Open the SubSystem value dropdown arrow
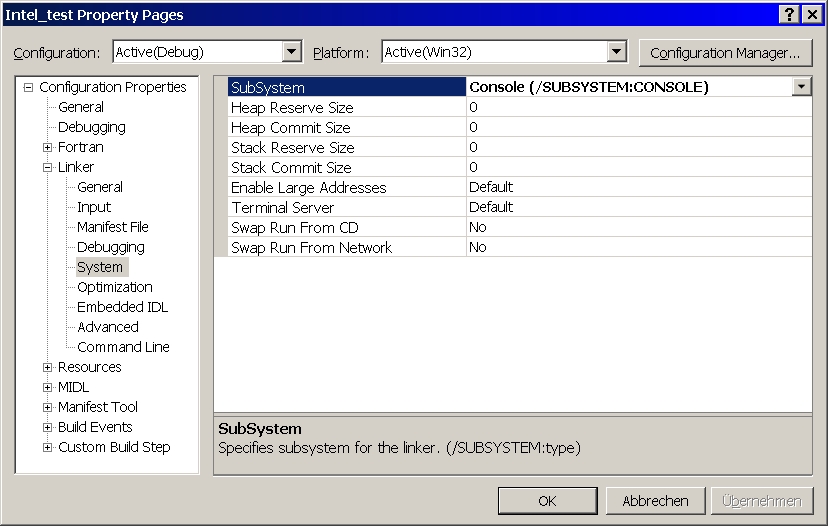This screenshot has width=828, height=526. (x=801, y=87)
